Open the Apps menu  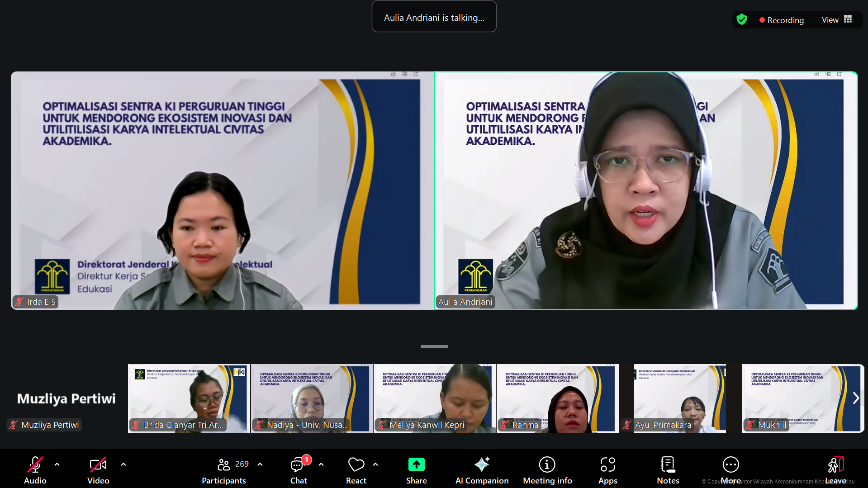(x=607, y=470)
